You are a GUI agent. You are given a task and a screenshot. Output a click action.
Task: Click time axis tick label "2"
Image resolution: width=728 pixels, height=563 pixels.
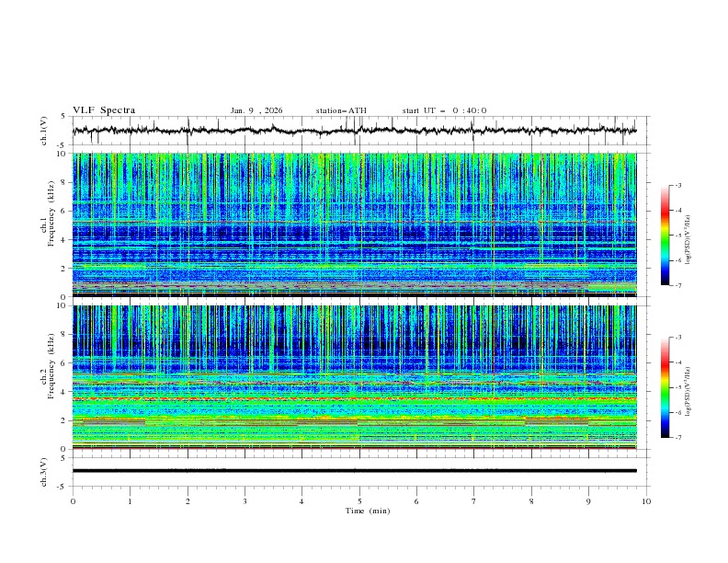pos(188,501)
